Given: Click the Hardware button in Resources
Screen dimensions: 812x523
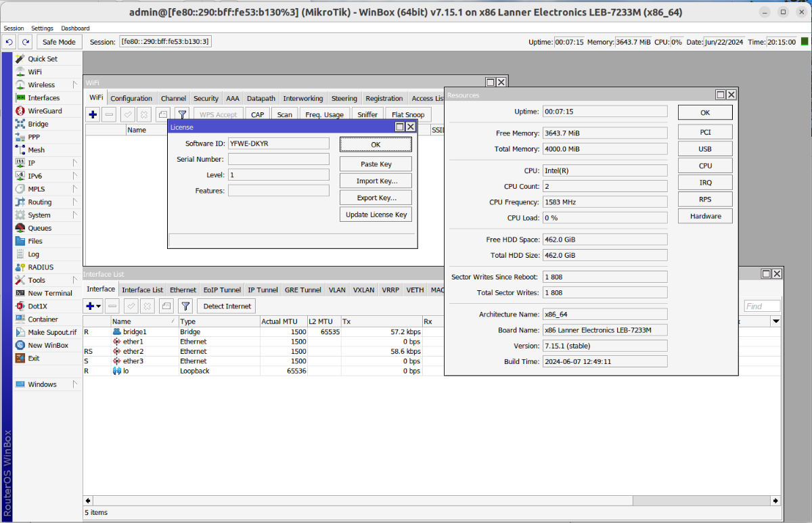Looking at the screenshot, I should tap(705, 217).
